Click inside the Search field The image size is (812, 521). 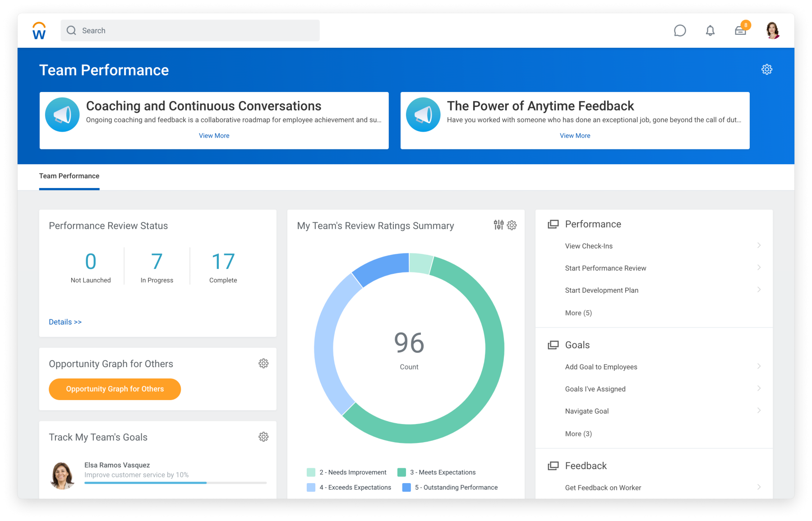point(189,30)
